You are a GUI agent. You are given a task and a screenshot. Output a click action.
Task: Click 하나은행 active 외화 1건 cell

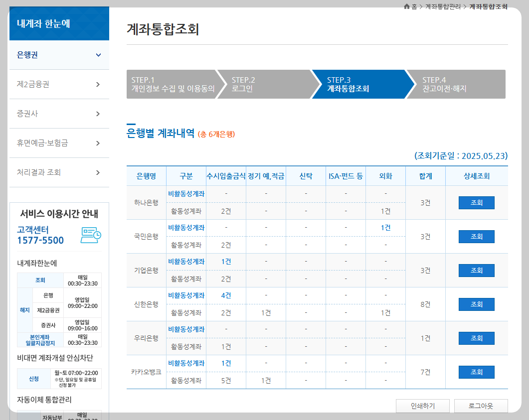[385, 211]
